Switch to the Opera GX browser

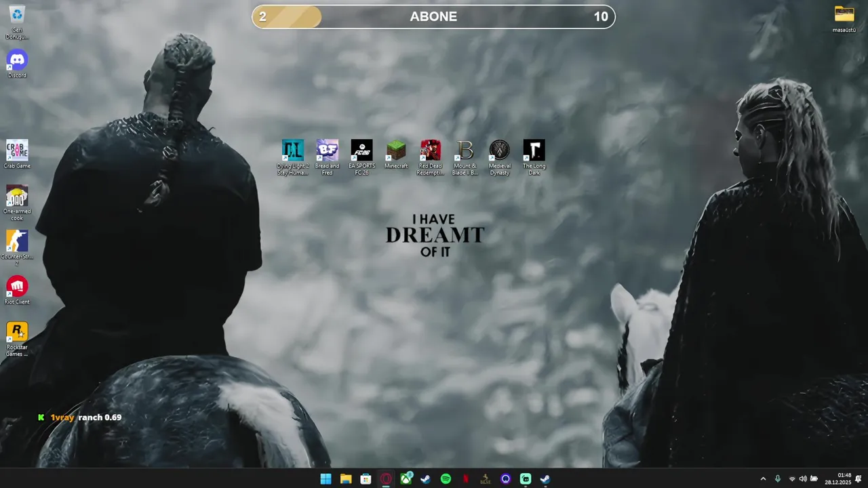pyautogui.click(x=386, y=479)
